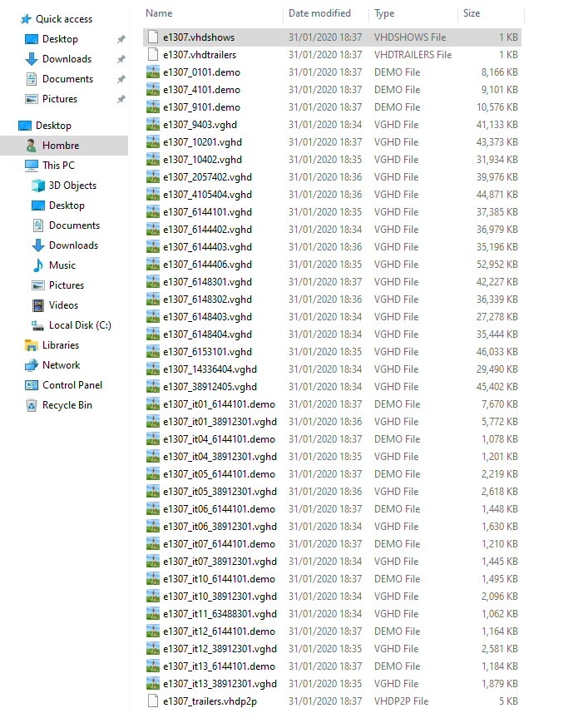
Task: Click the pin next to Pictures
Action: (x=121, y=99)
